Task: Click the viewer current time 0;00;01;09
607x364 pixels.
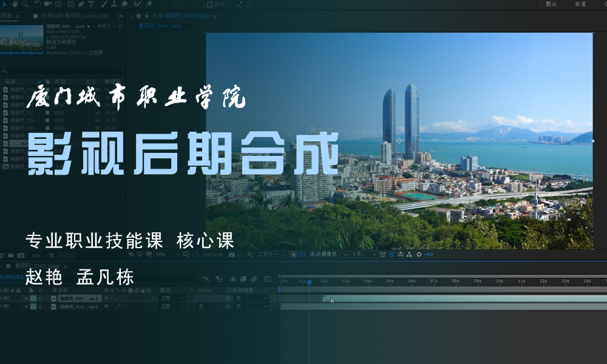Action: click(213, 255)
